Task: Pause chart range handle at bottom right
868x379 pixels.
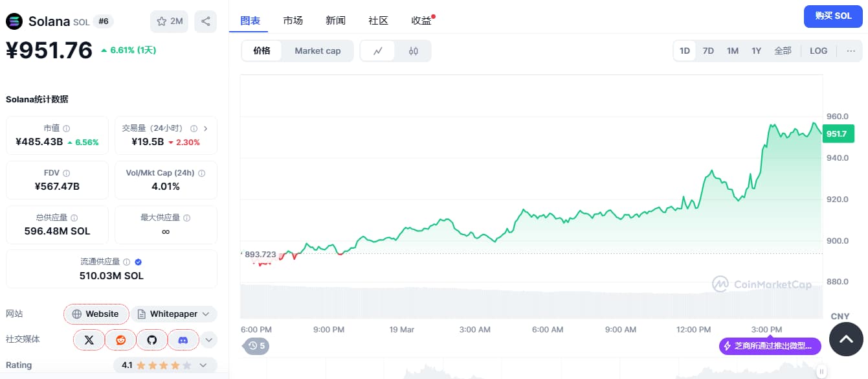Action: [821, 372]
